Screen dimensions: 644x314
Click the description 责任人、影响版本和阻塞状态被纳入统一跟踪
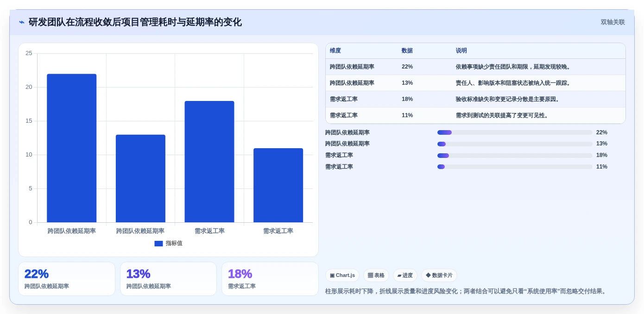(x=514, y=83)
